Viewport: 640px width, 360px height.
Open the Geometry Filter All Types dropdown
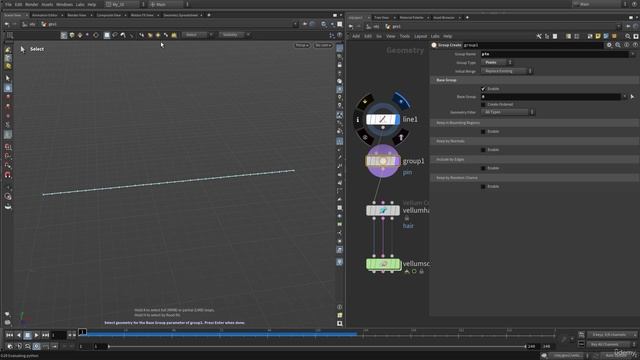coord(507,112)
